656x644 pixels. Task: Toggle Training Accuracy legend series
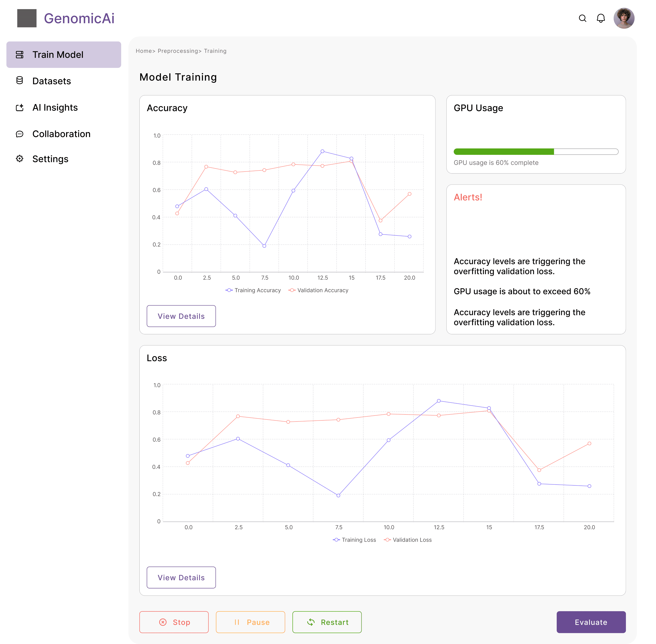(x=253, y=290)
